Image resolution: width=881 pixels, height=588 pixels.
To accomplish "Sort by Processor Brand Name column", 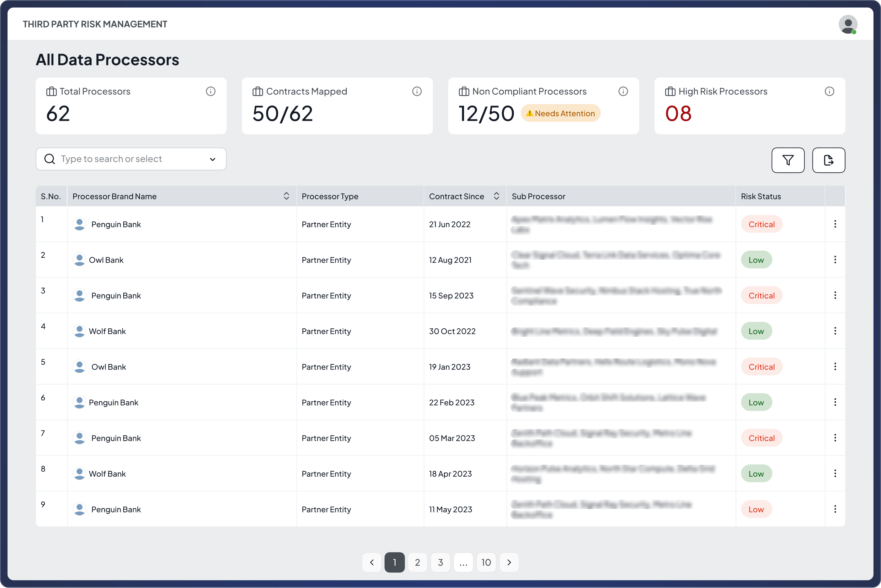I will tap(286, 196).
